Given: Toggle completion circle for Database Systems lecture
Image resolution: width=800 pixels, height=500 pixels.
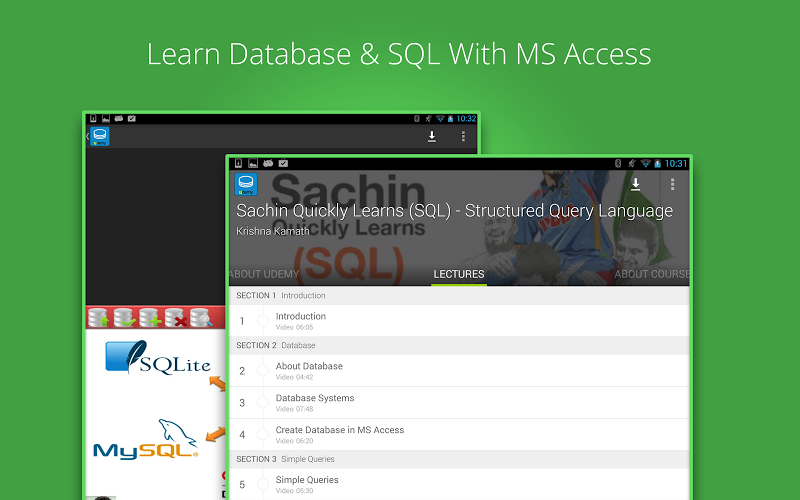Looking at the screenshot, I should 263,403.
